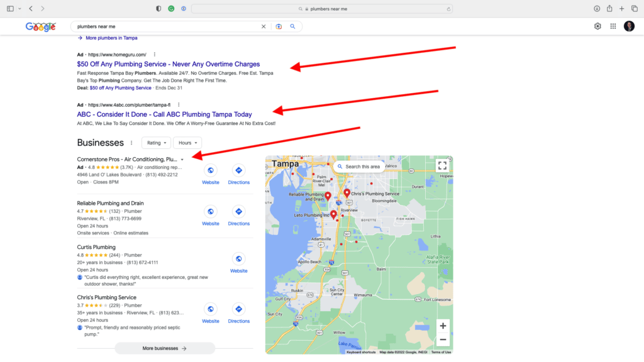Click the Safari address bar
The image size is (644, 362).
tap(322, 9)
